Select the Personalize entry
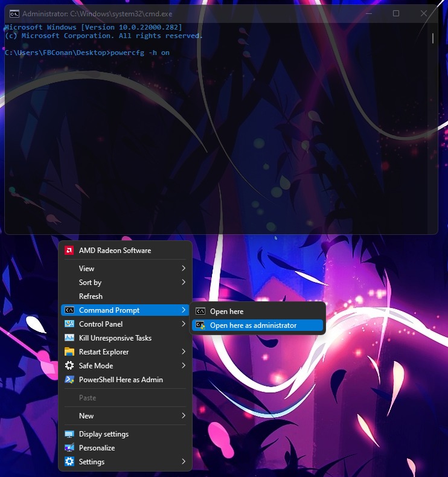Screen dimensions: 448x477 pyautogui.click(x=125, y=448)
